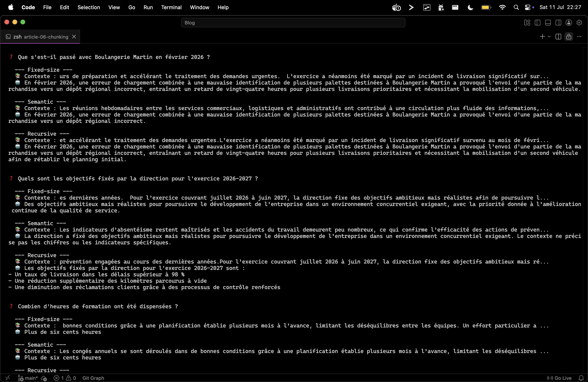The image size is (588, 382).
Task: Open the Accounts profile icon
Action: pyautogui.click(x=569, y=23)
